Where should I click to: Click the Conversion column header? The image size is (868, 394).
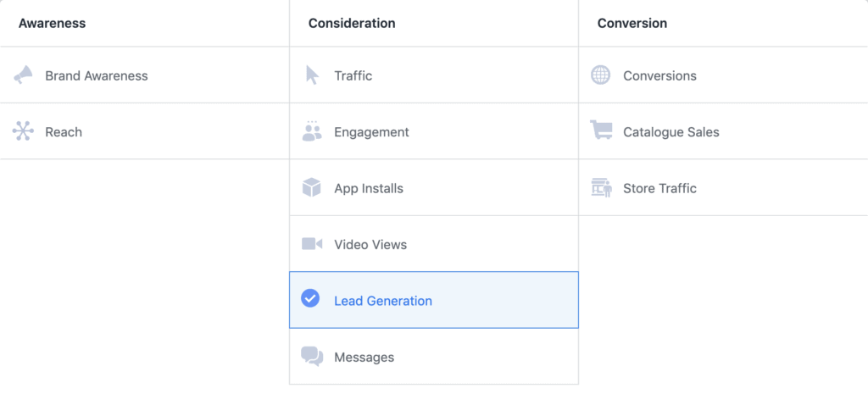click(x=632, y=23)
